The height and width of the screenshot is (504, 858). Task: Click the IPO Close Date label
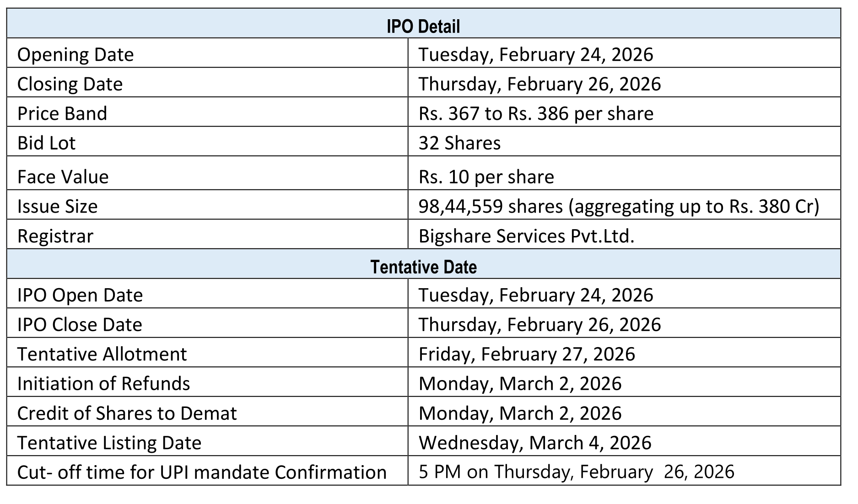(80, 325)
